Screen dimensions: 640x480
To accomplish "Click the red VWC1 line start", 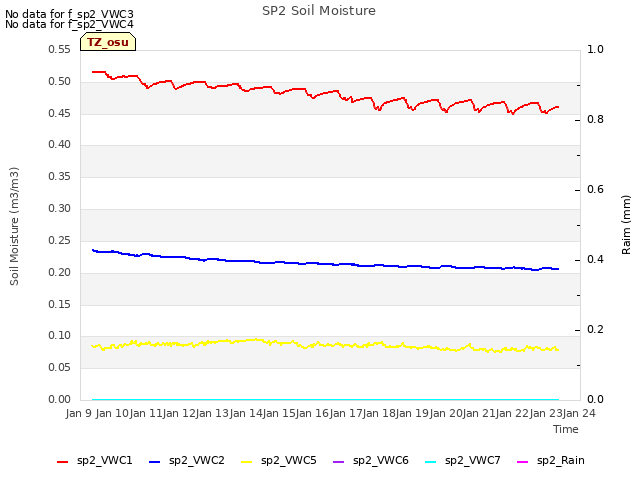I will point(93,72).
